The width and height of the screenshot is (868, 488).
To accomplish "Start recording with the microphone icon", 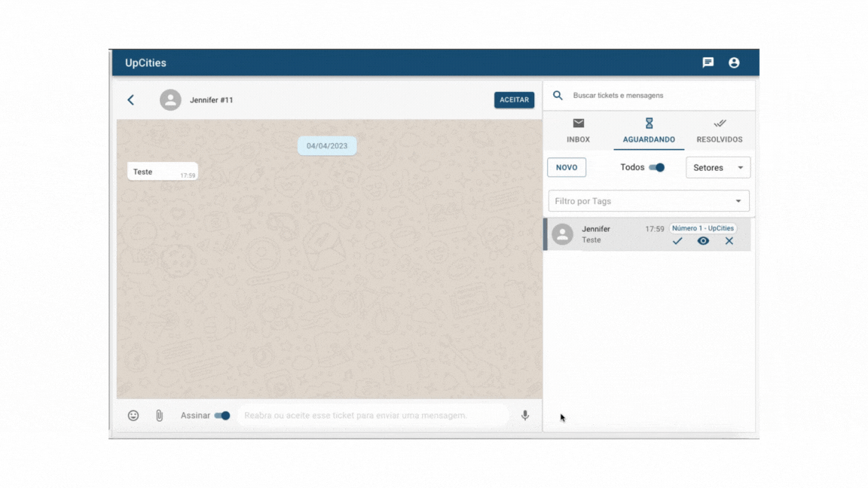I will (524, 416).
